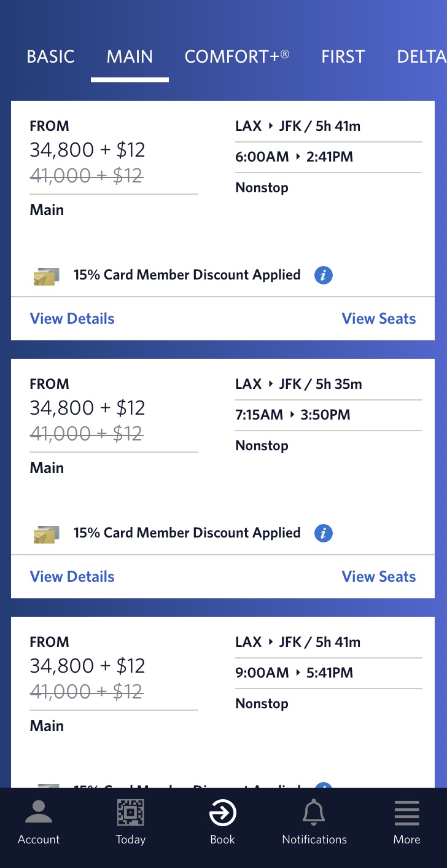Select the 7:15AM to 3:50PM flight time
Screen dimensions: 447x868
tap(292, 415)
